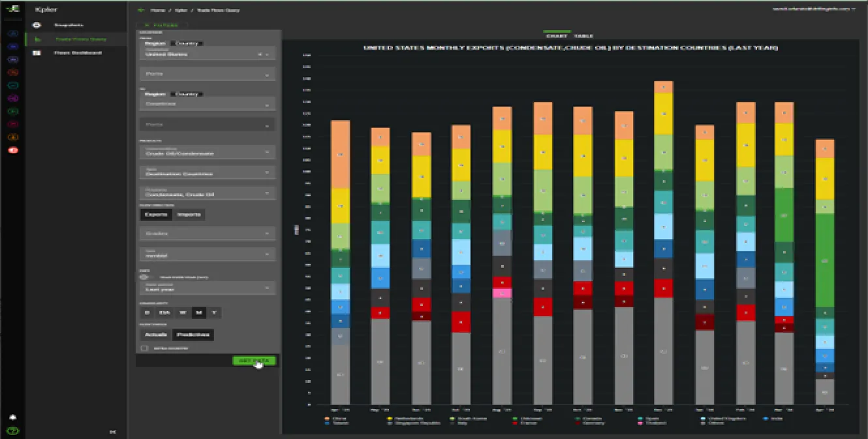Viewport: 868px width, 439px height.
Task: Check the intra-country checkbox above GET DATA
Action: pyautogui.click(x=145, y=348)
